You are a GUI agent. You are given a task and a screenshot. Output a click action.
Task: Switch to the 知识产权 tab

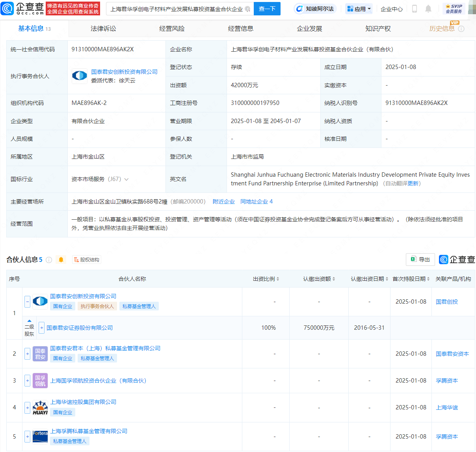click(x=378, y=28)
